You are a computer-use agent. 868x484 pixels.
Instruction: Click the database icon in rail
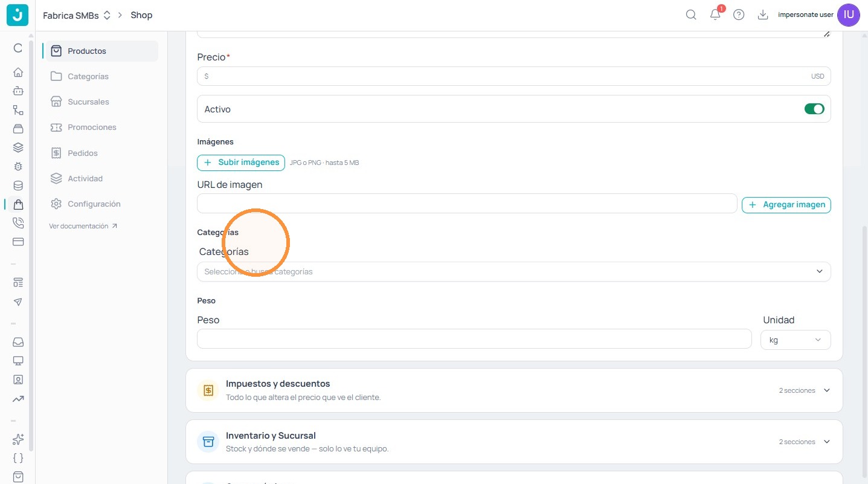pos(18,186)
